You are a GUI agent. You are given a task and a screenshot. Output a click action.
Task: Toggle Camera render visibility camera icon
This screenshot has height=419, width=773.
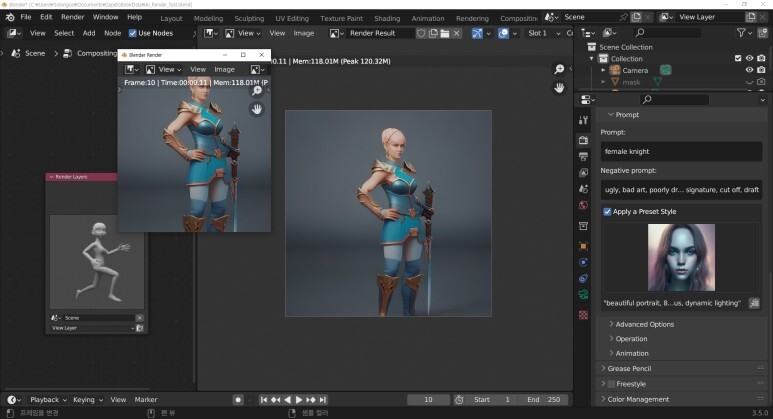coord(762,70)
